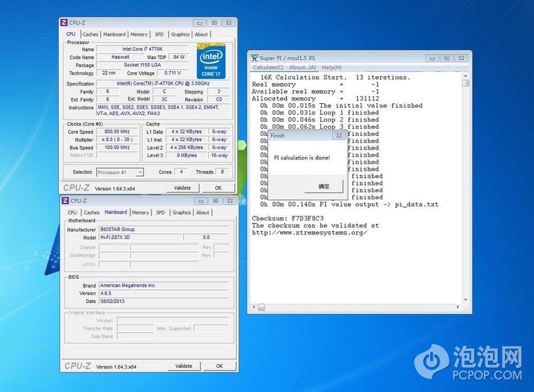Maximize the Super PI window

[447, 58]
